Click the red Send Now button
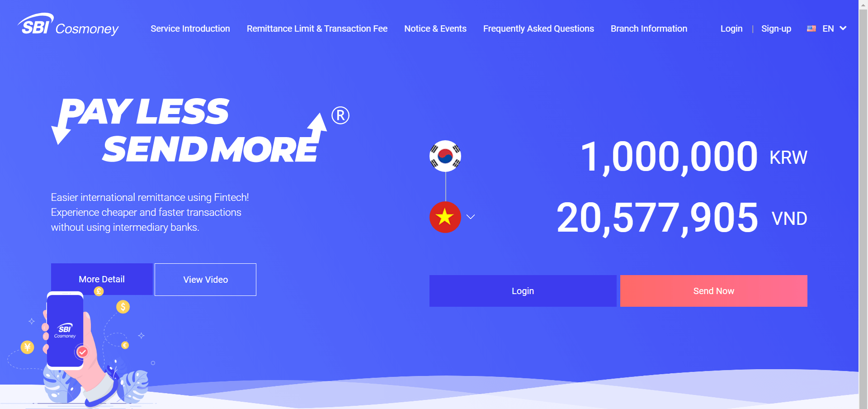 [713, 290]
